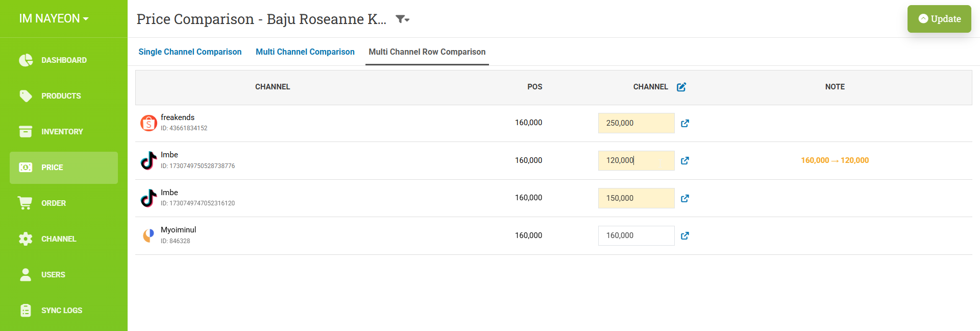Open the Products section
The width and height of the screenshot is (980, 331).
60,96
